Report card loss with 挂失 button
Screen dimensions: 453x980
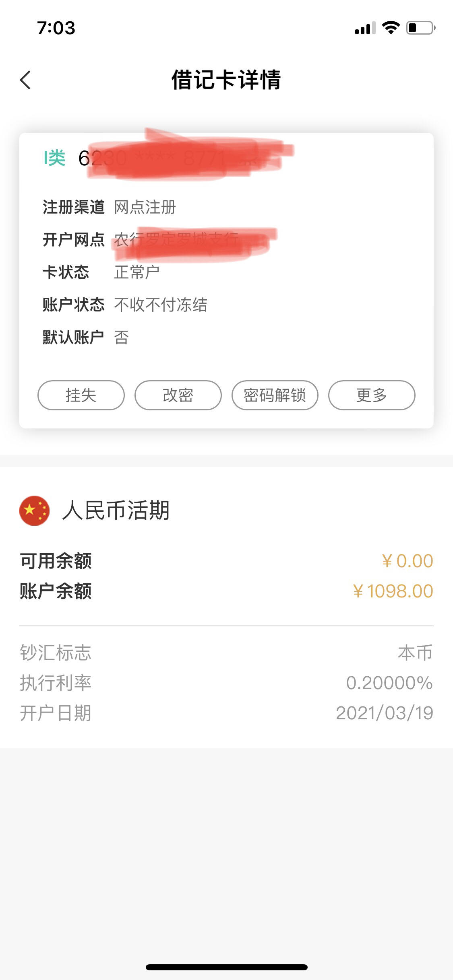pyautogui.click(x=81, y=395)
